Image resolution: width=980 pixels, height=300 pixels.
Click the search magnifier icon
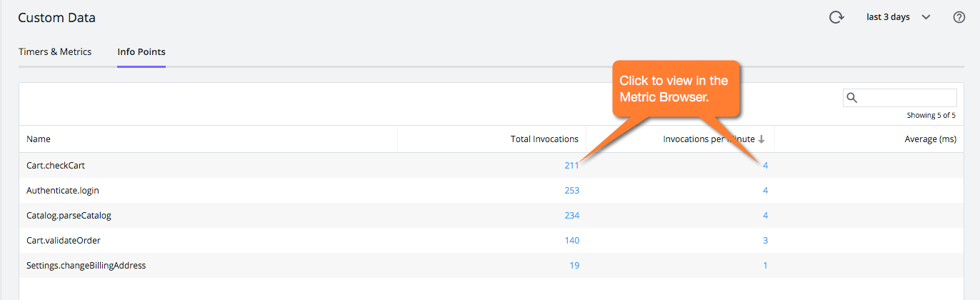[851, 98]
